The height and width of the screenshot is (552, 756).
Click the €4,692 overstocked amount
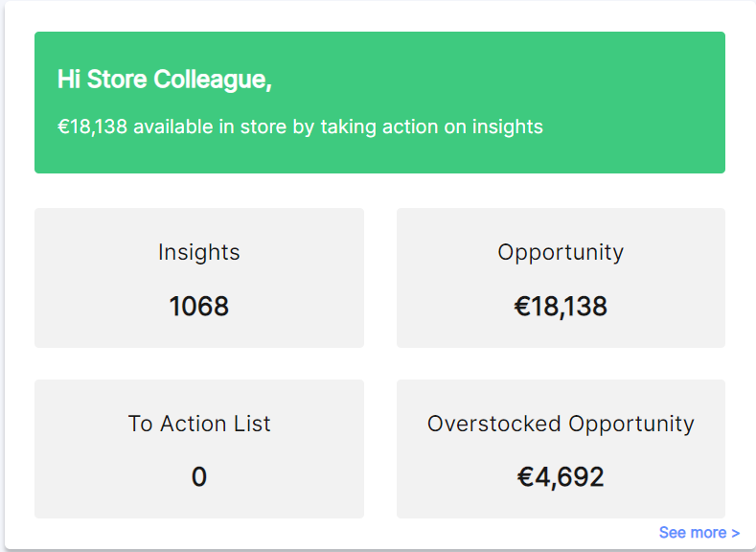[561, 477]
